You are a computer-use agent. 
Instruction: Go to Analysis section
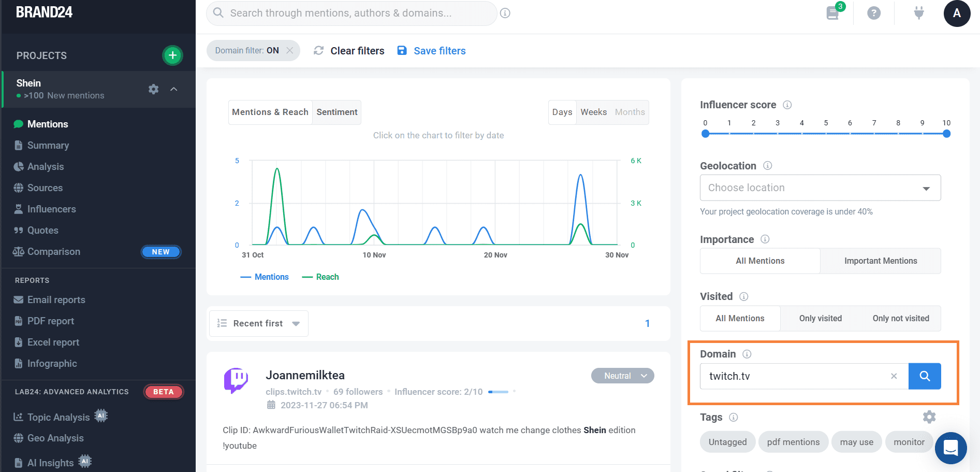tap(46, 166)
